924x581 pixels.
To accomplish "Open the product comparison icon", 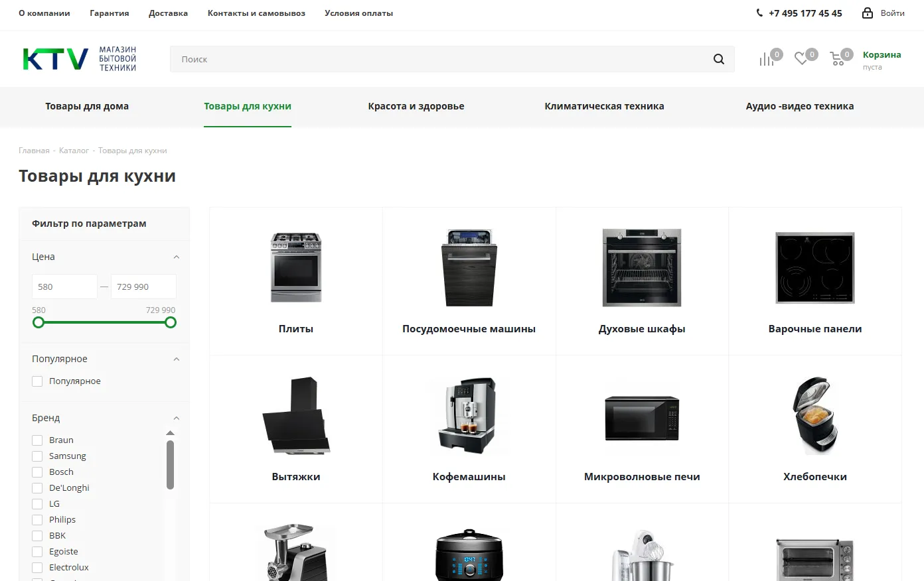I will coord(766,60).
